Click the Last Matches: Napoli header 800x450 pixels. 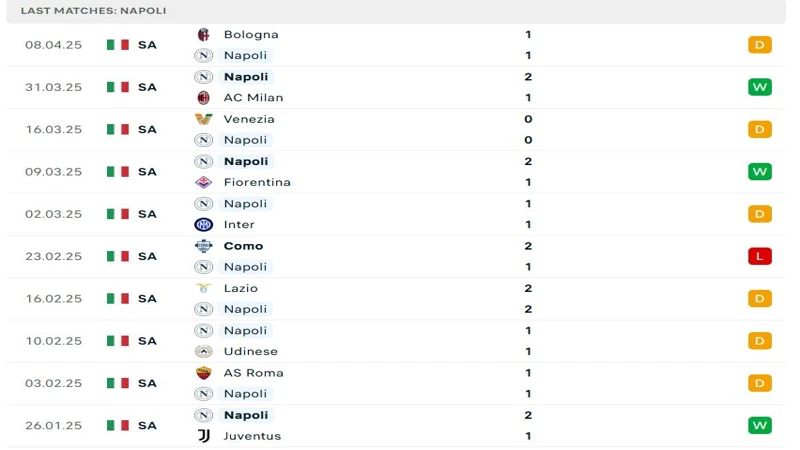[x=94, y=10]
